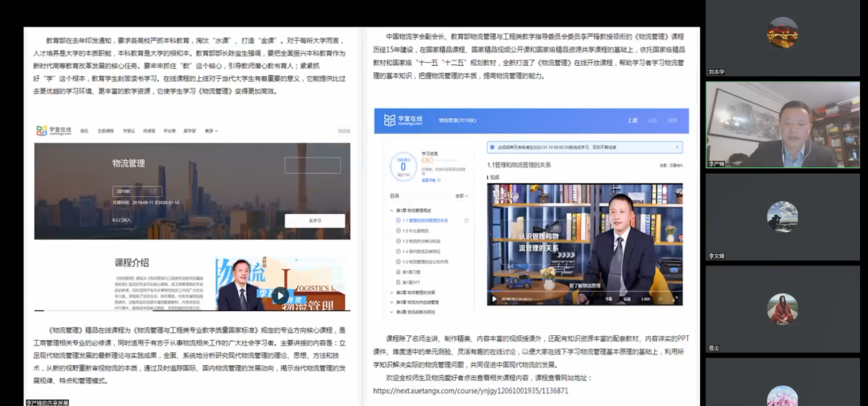Toggle fullscreen on the lecture video player
This screenshot has width=868, height=406.
pyautogui.click(x=675, y=299)
